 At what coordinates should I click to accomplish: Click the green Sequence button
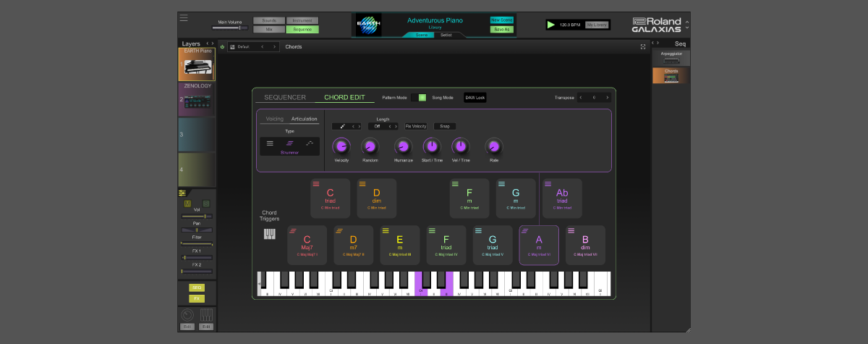(x=302, y=29)
